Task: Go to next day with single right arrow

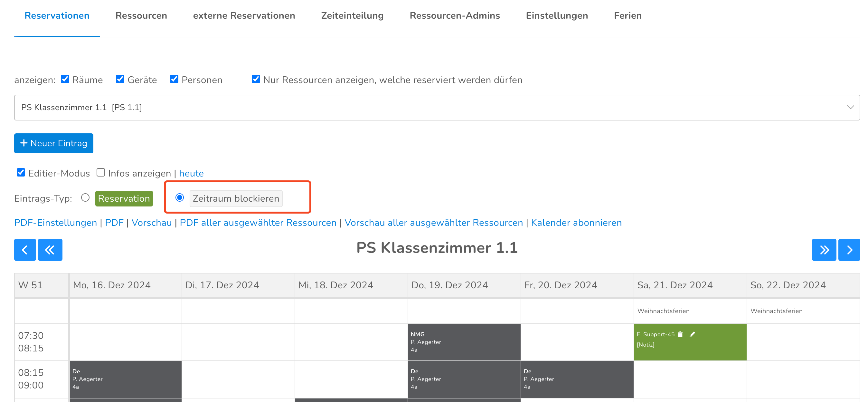Action: 849,250
